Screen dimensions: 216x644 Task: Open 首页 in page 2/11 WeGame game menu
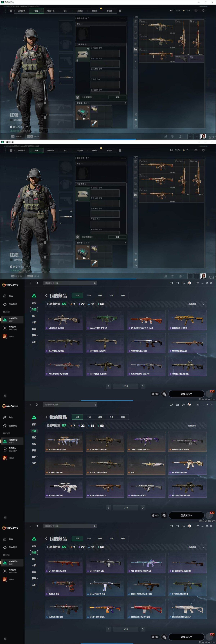[34, 303]
